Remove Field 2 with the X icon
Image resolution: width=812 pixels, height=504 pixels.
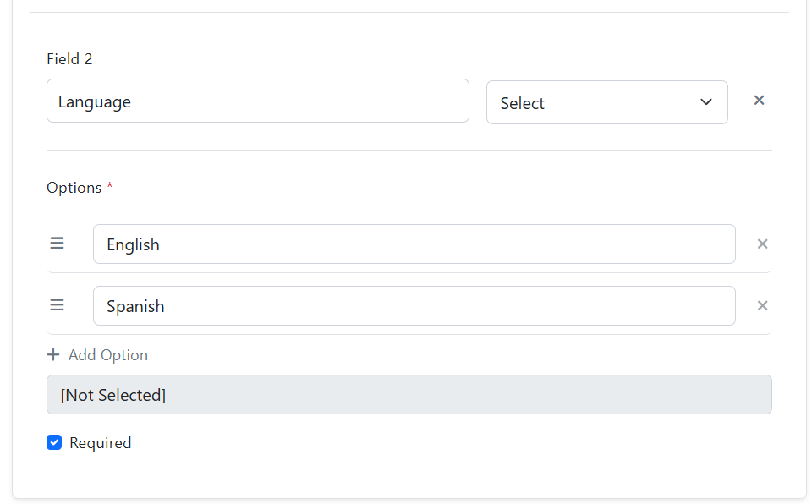point(759,101)
